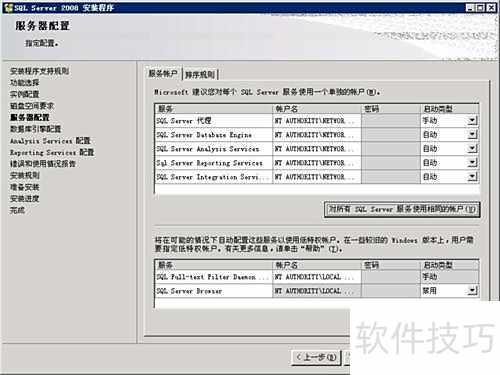Select Reporting Services 配置 step in the sidebar
The width and height of the screenshot is (500, 375).
52,152
